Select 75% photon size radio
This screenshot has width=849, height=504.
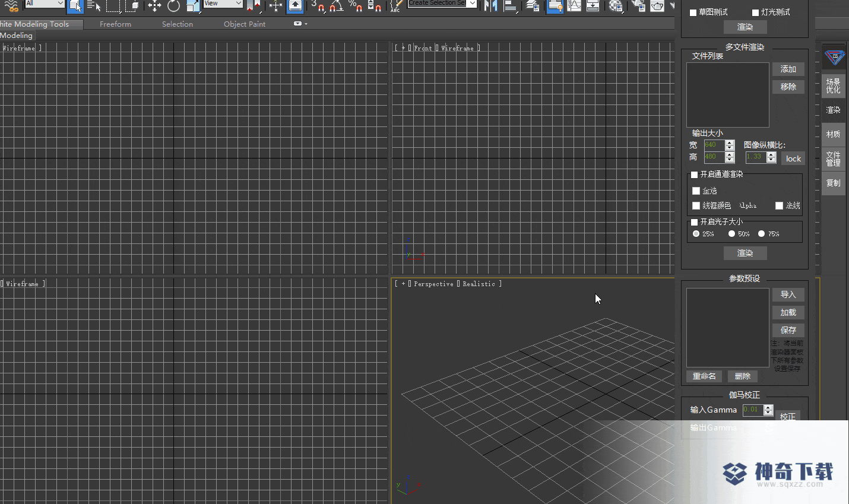pyautogui.click(x=761, y=234)
